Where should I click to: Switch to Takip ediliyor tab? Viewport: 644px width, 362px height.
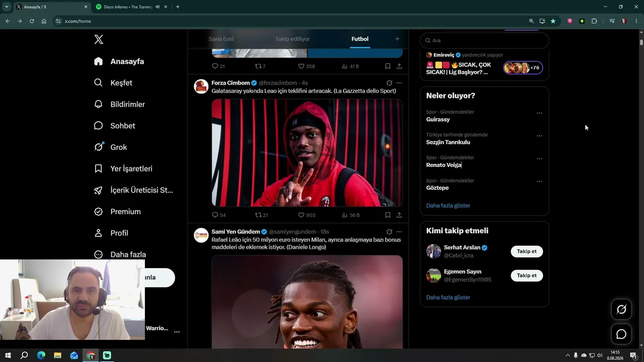tap(292, 39)
